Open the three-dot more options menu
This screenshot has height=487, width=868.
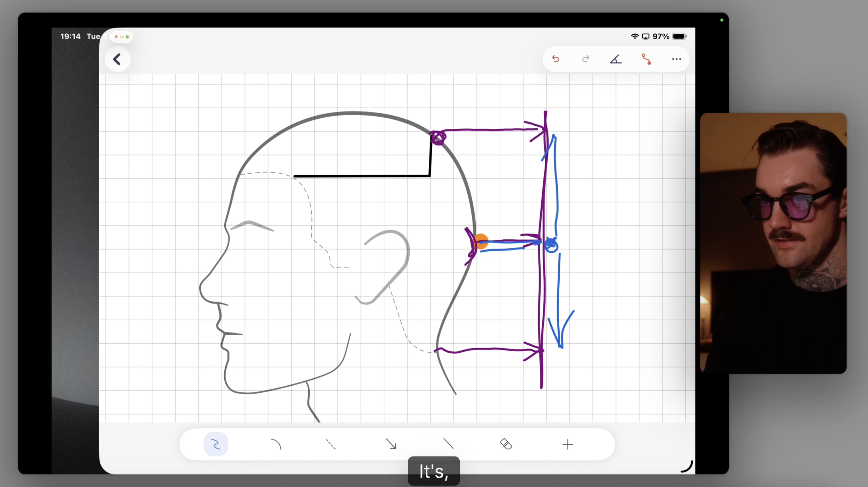[x=676, y=59]
